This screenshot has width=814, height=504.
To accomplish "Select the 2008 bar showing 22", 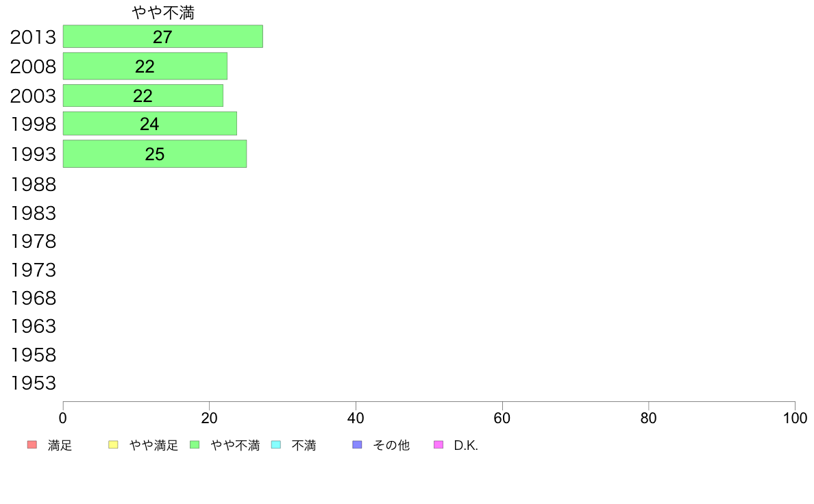I will click(x=145, y=66).
